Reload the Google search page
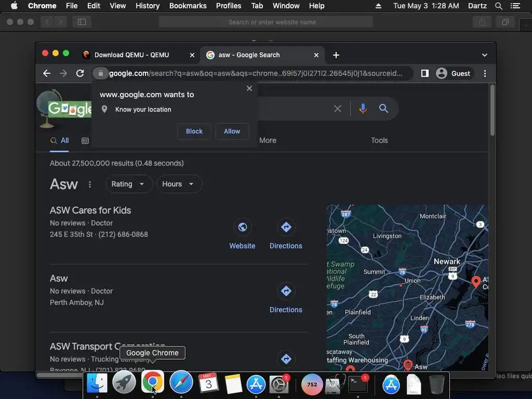This screenshot has width=532, height=399. coord(80,73)
